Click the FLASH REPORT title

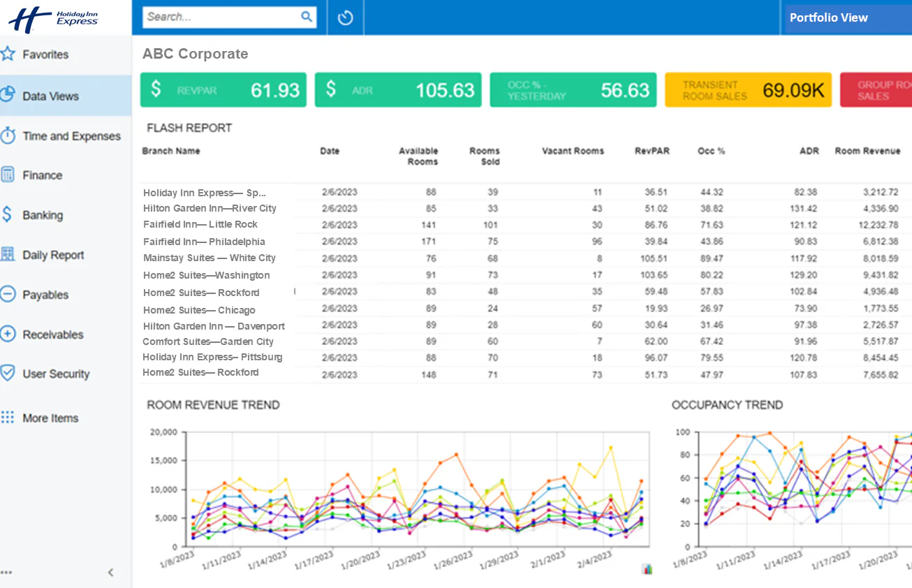pyautogui.click(x=189, y=128)
